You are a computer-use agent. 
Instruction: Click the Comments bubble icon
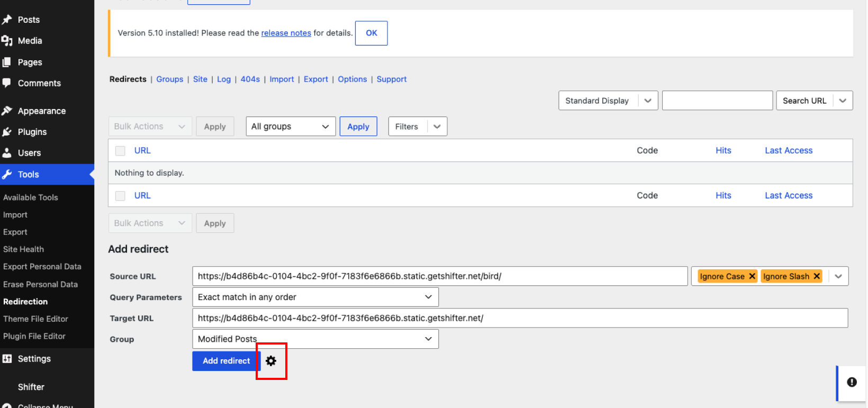pos(7,83)
